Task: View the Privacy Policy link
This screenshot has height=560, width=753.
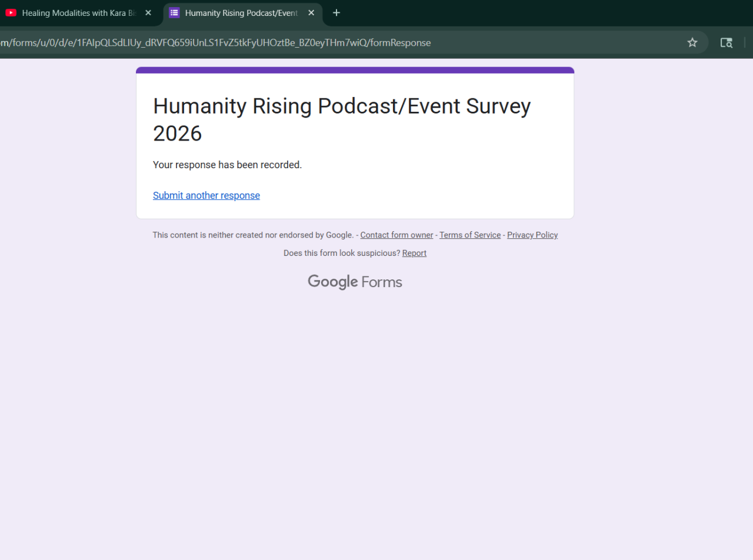Action: click(532, 235)
